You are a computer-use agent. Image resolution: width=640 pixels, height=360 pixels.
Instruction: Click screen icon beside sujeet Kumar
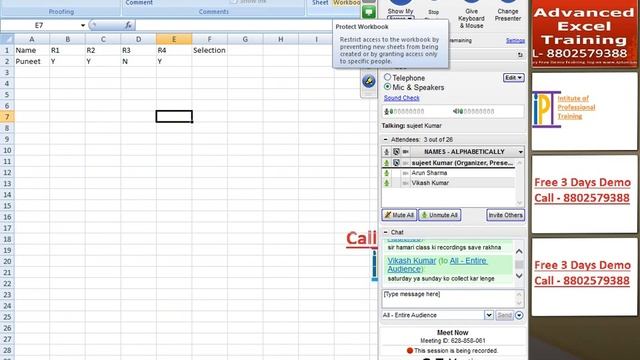point(396,163)
